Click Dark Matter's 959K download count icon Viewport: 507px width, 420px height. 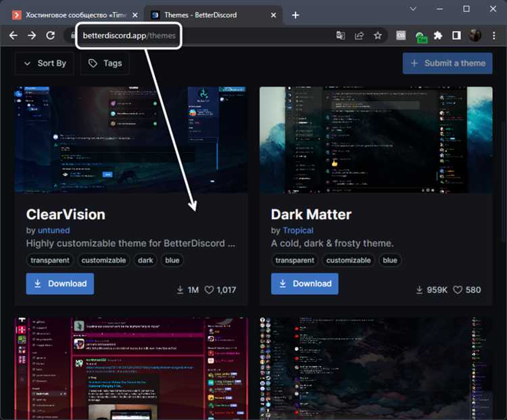pos(419,290)
